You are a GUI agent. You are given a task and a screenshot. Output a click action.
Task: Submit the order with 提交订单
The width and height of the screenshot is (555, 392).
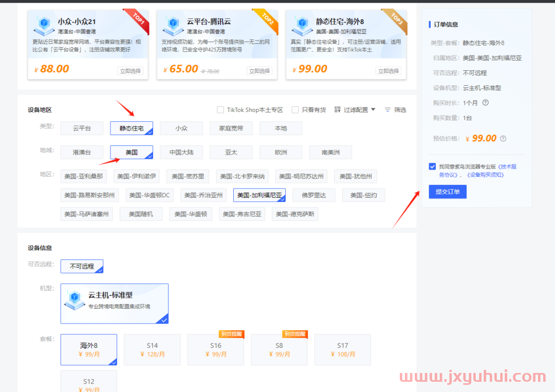pyautogui.click(x=448, y=192)
